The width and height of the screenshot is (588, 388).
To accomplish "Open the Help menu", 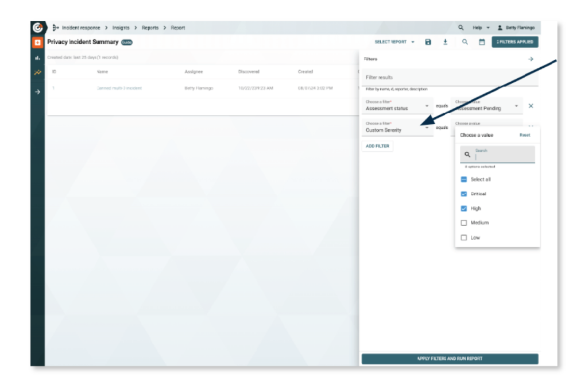I will pyautogui.click(x=480, y=28).
